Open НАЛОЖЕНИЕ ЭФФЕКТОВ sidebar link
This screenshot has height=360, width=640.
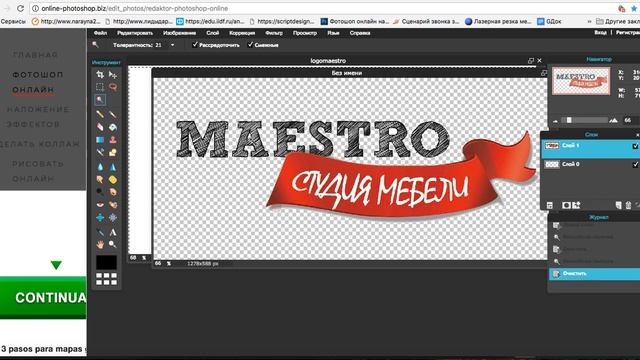tap(38, 117)
